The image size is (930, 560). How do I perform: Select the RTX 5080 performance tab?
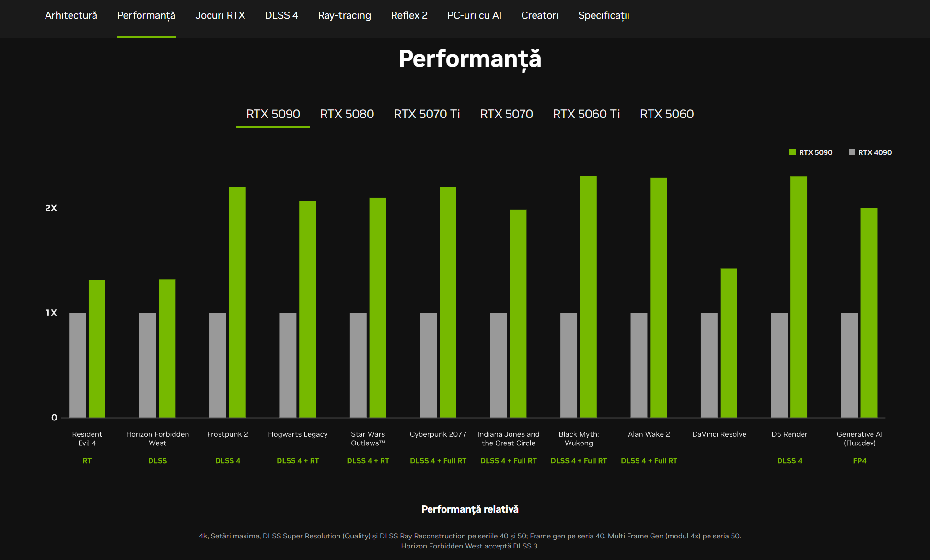coord(347,114)
